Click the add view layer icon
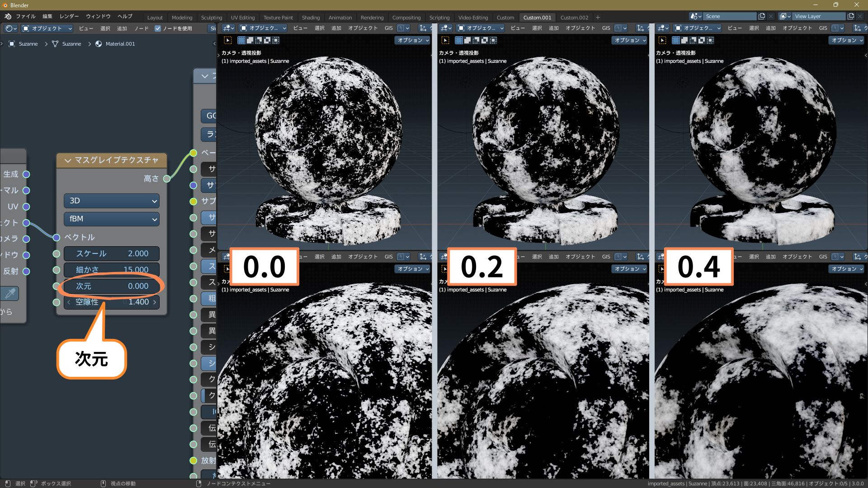This screenshot has width=868, height=488. 851,16
